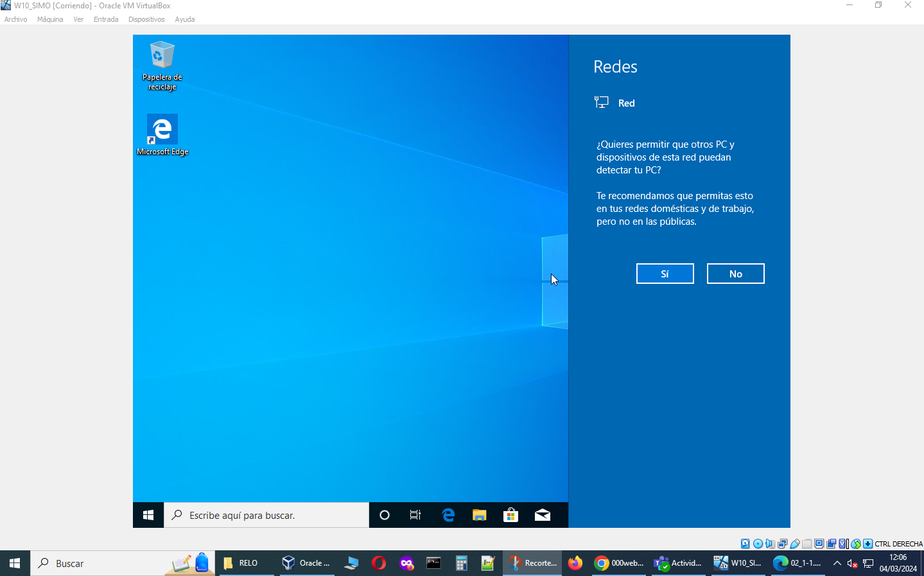924x576 pixels.
Task: Open the Dispositivos menu
Action: click(x=146, y=19)
